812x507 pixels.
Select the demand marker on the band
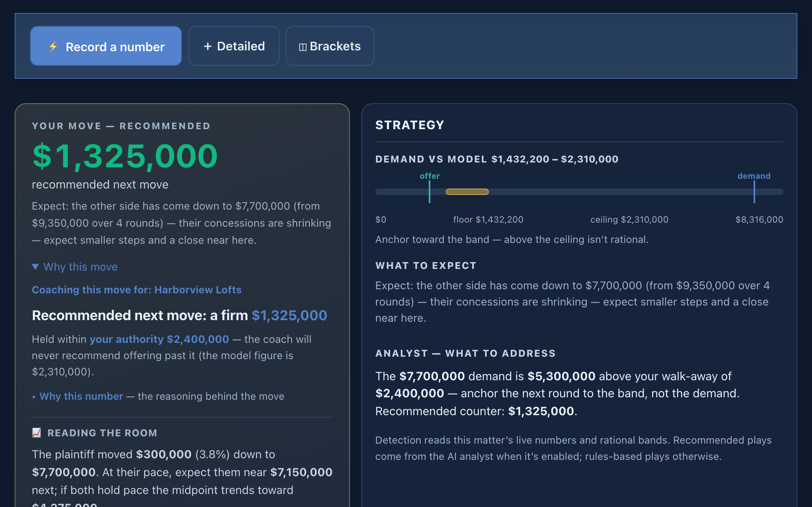(754, 192)
